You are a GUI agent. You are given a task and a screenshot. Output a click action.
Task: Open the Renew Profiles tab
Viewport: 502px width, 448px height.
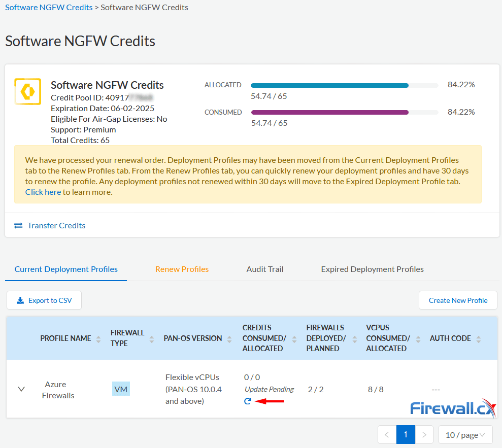182,269
